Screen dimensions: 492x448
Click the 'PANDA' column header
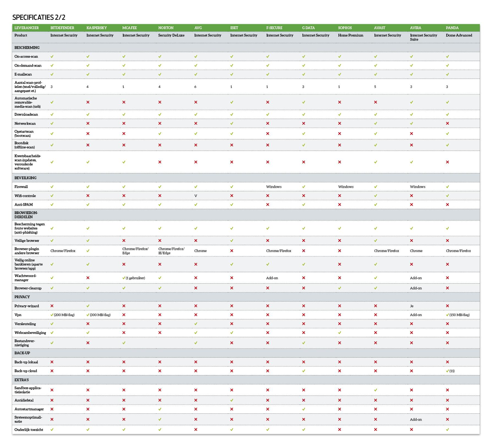point(452,28)
